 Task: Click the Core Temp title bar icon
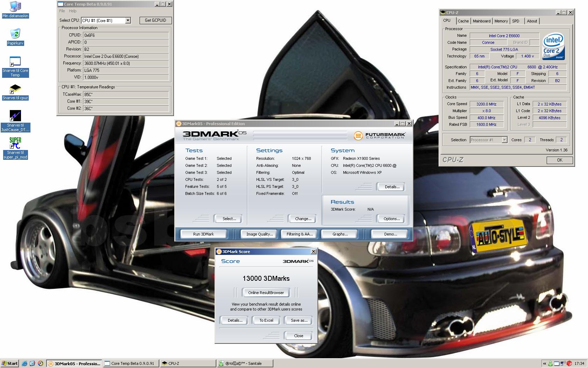click(x=61, y=4)
